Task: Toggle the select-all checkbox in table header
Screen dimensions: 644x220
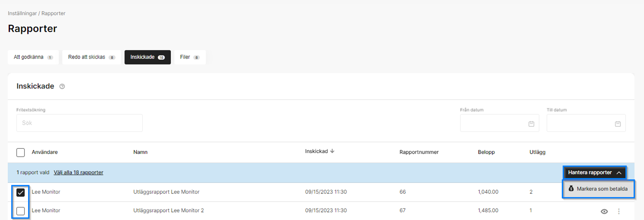Action: tap(21, 153)
